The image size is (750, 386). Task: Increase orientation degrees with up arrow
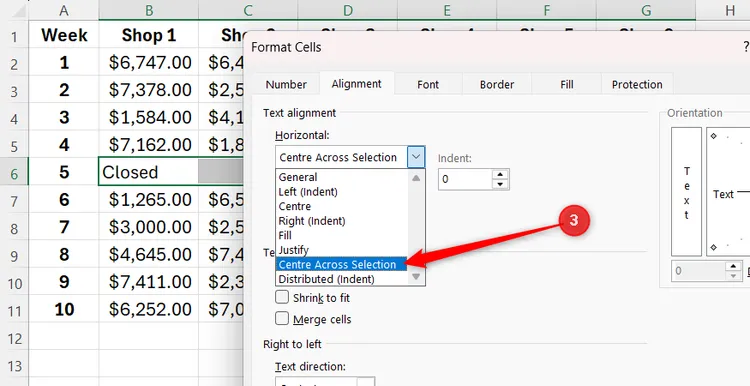click(x=733, y=266)
